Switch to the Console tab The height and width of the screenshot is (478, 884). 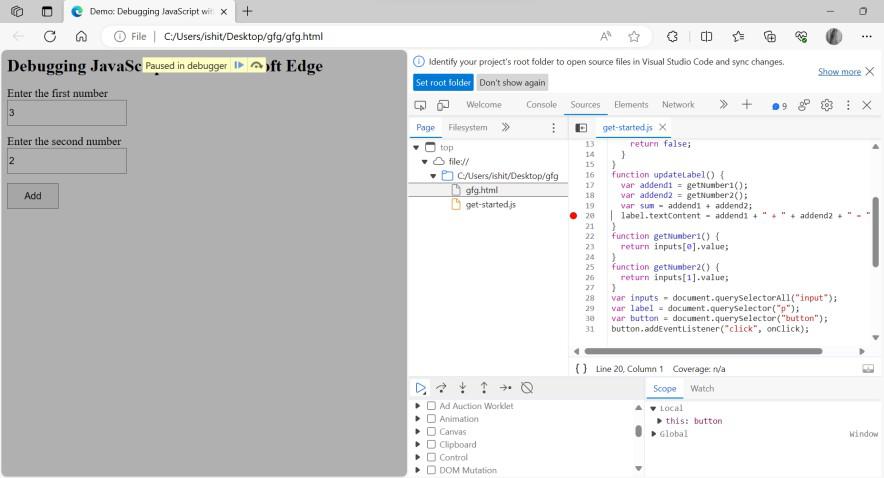coord(541,105)
